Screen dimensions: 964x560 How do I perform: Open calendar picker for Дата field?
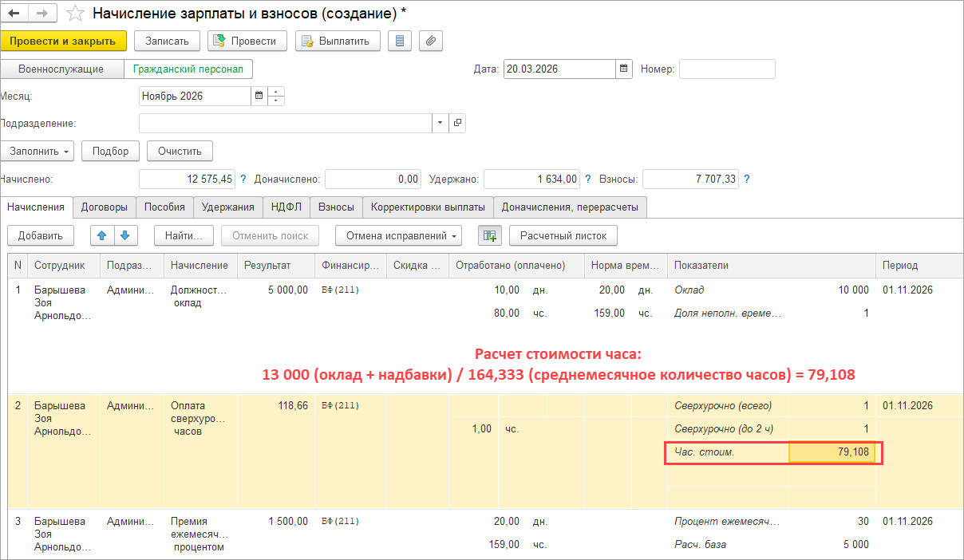click(x=624, y=69)
